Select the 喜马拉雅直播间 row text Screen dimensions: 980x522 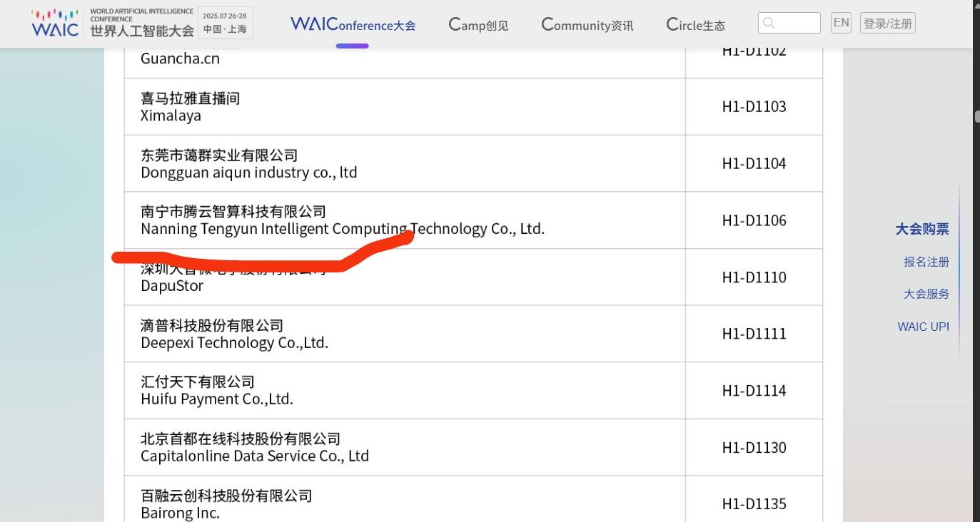[190, 98]
